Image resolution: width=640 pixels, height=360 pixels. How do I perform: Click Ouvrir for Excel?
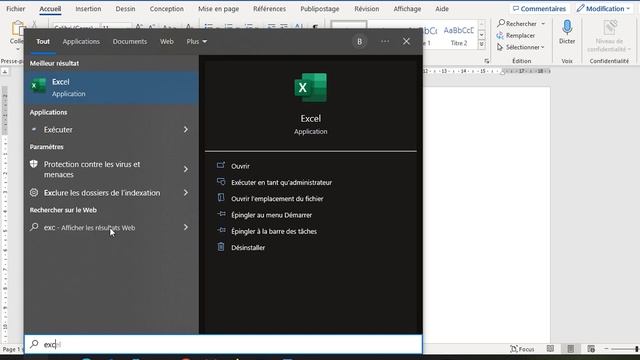240,166
